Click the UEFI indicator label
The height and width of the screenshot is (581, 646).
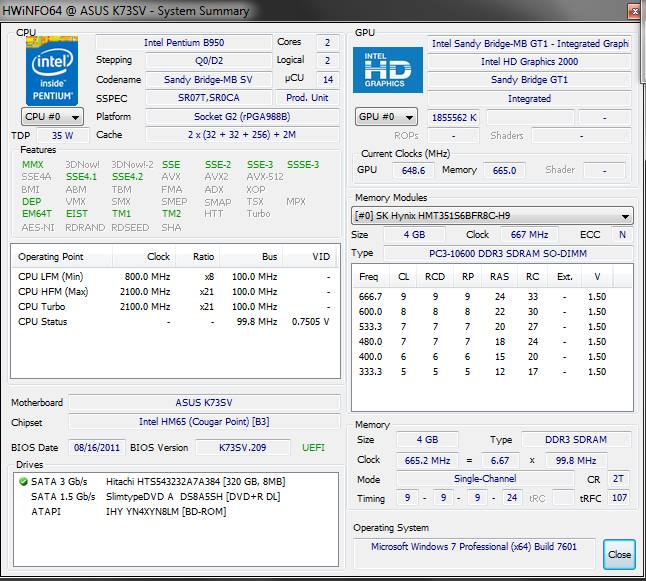point(313,447)
